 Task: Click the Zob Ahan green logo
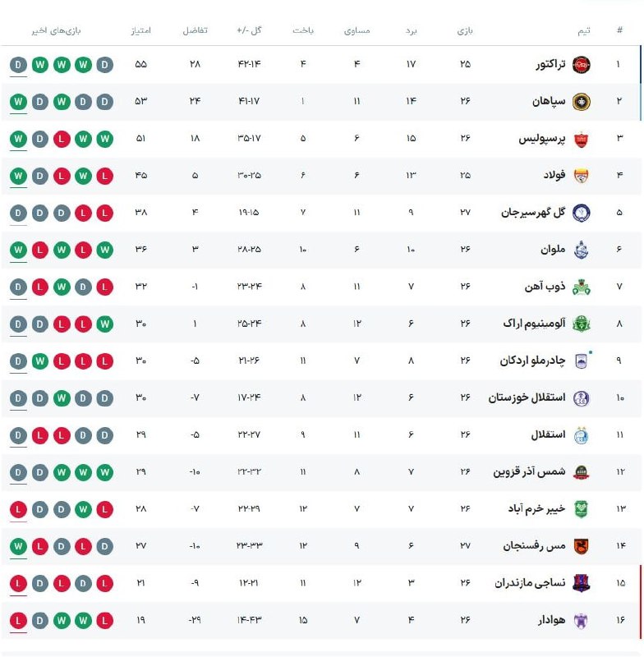pos(581,287)
